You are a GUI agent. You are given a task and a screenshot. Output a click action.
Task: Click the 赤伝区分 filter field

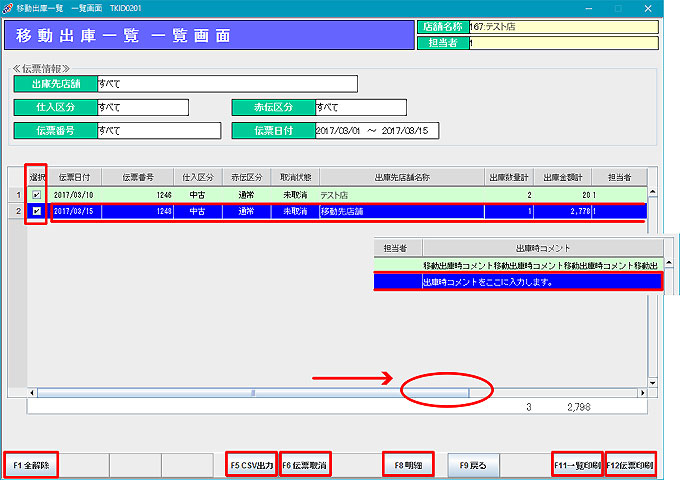point(359,107)
